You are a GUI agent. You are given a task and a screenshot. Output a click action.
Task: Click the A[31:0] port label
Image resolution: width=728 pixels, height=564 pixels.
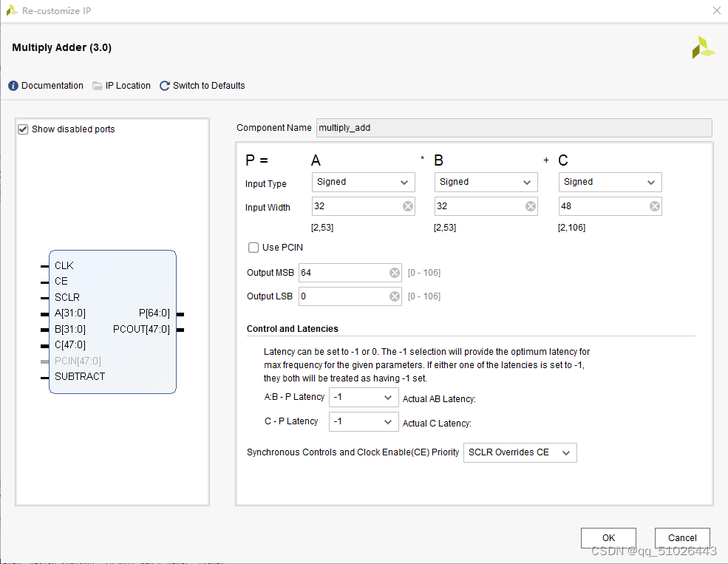[x=70, y=313]
